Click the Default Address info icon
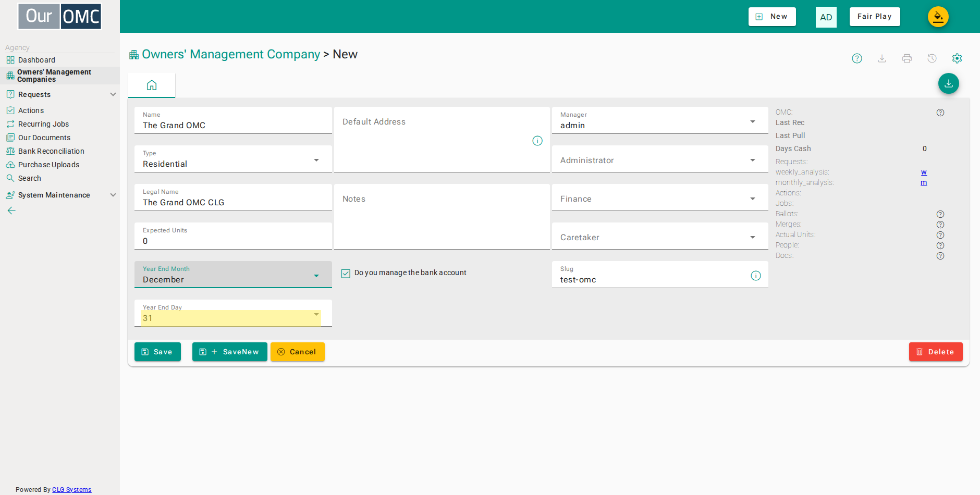Viewport: 980px width, 495px height. pos(537,141)
